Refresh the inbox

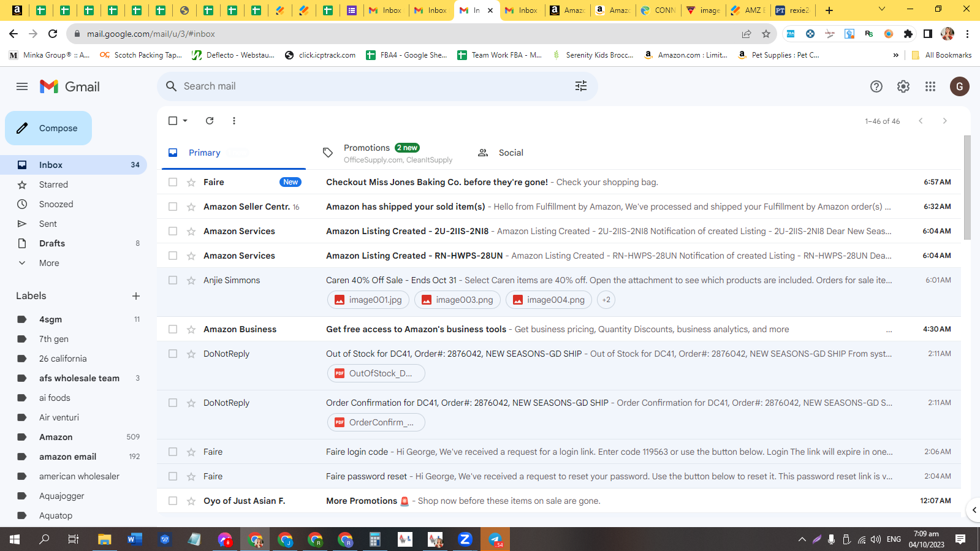[210, 121]
